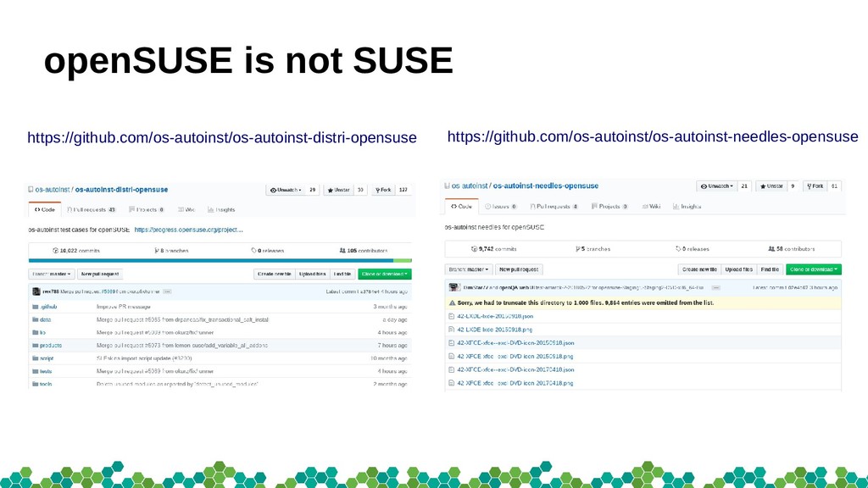This screenshot has height=488, width=868.
Task: Open Pull requests 43 tab in distri-opensuse
Action: 92,210
